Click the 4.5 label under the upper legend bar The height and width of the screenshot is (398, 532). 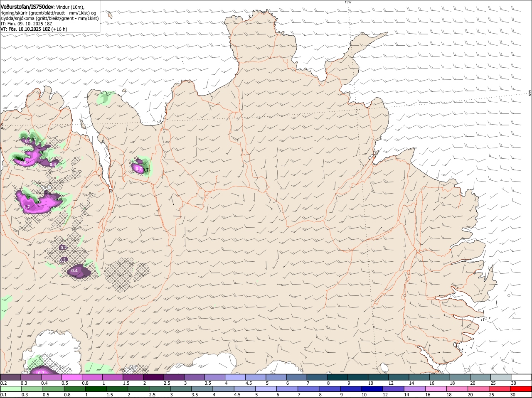(x=249, y=383)
